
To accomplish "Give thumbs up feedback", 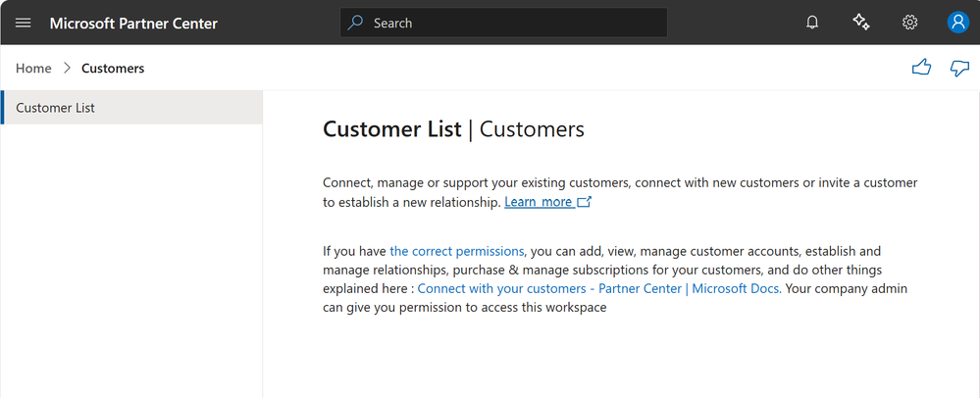I will pos(921,68).
